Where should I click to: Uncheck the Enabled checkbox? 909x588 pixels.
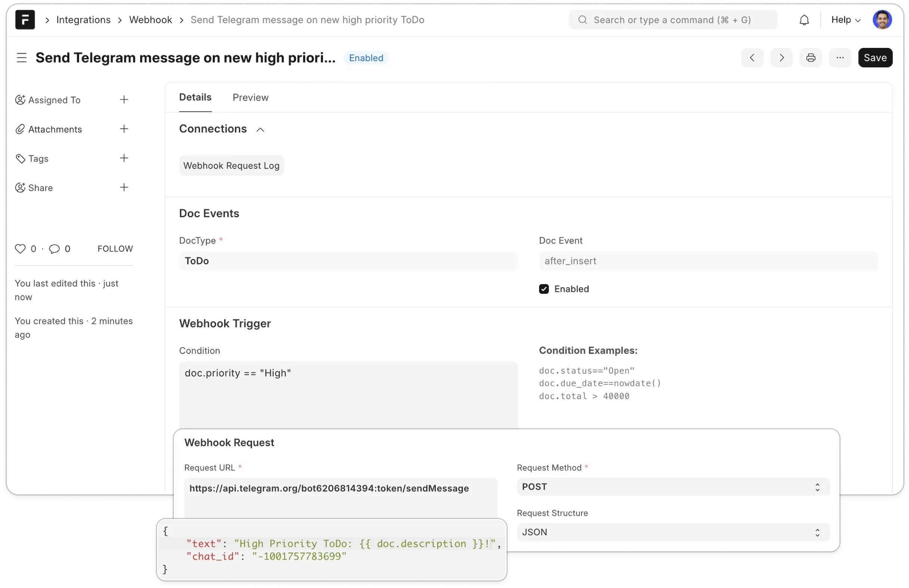[x=544, y=289]
